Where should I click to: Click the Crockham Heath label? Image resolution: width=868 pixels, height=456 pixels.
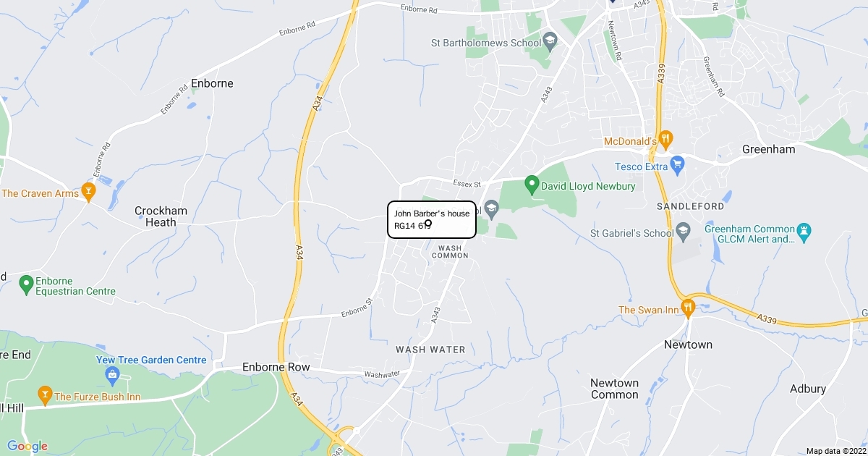[161, 216]
